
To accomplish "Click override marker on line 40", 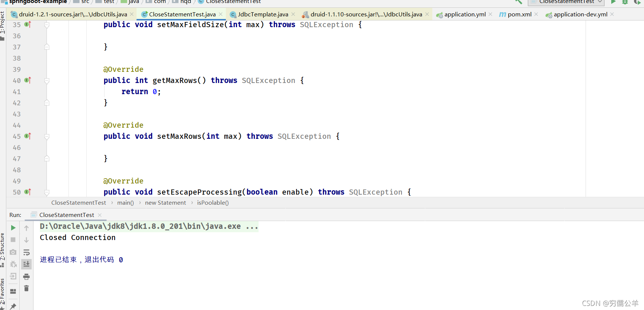I will [x=28, y=80].
